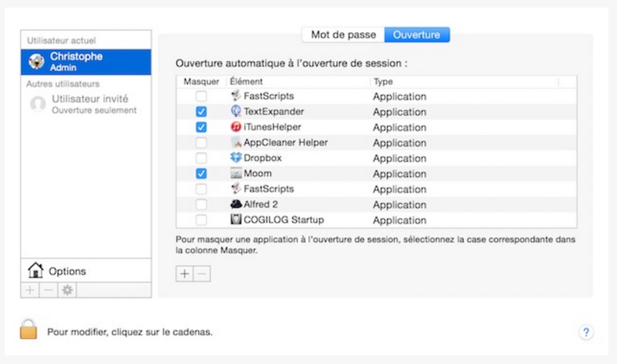Viewport: 617px width, 364px height.
Task: Uncheck the Masquer box for TextExpander
Action: point(202,112)
